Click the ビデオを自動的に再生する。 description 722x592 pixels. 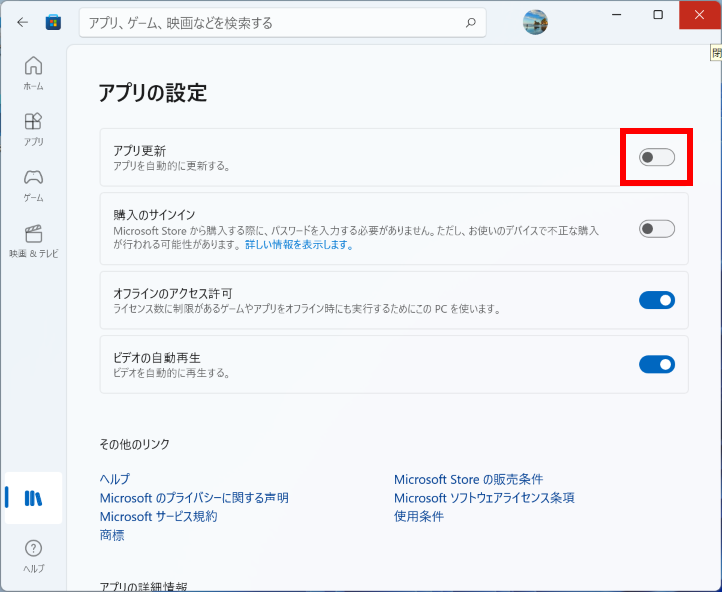click(x=172, y=373)
